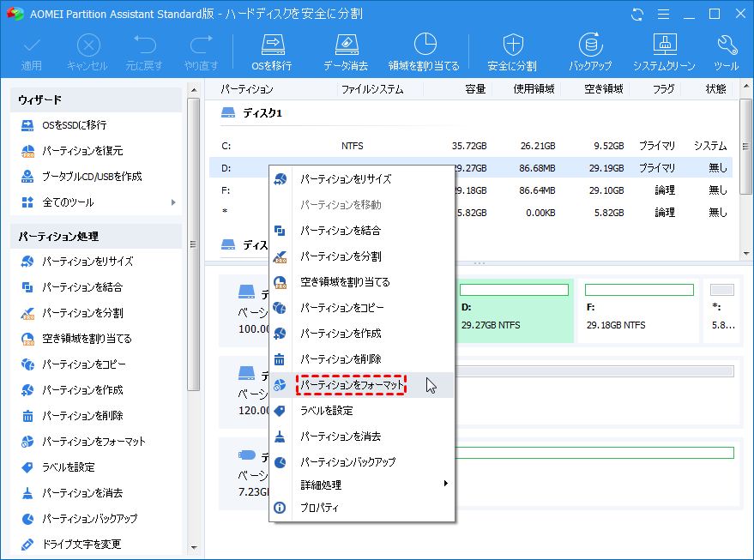Click the ファイルシステム column header

pyautogui.click(x=372, y=89)
